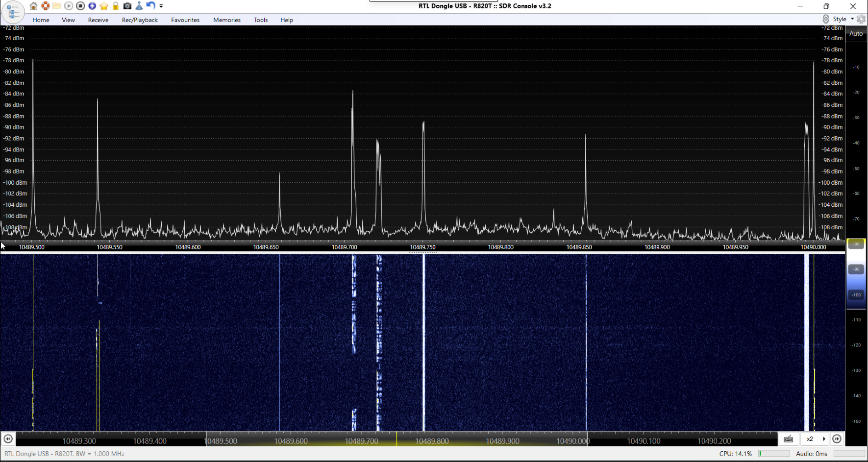This screenshot has height=462, width=868.
Task: Open the application tree menu button
Action: [x=13, y=12]
